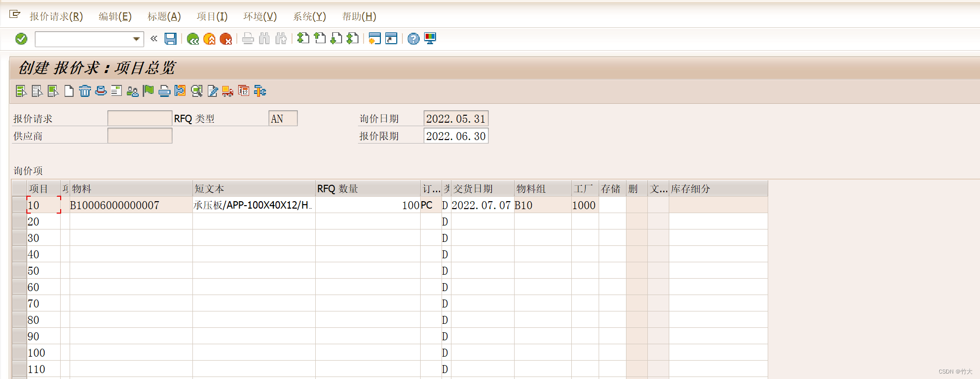Click the blank new document icon
This screenshot has height=379, width=980.
pyautogui.click(x=69, y=91)
